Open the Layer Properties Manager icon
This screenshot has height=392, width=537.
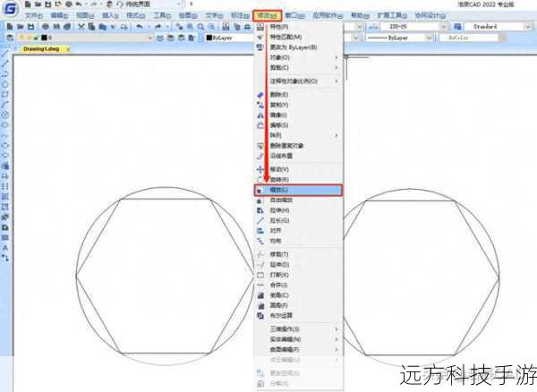pos(10,38)
